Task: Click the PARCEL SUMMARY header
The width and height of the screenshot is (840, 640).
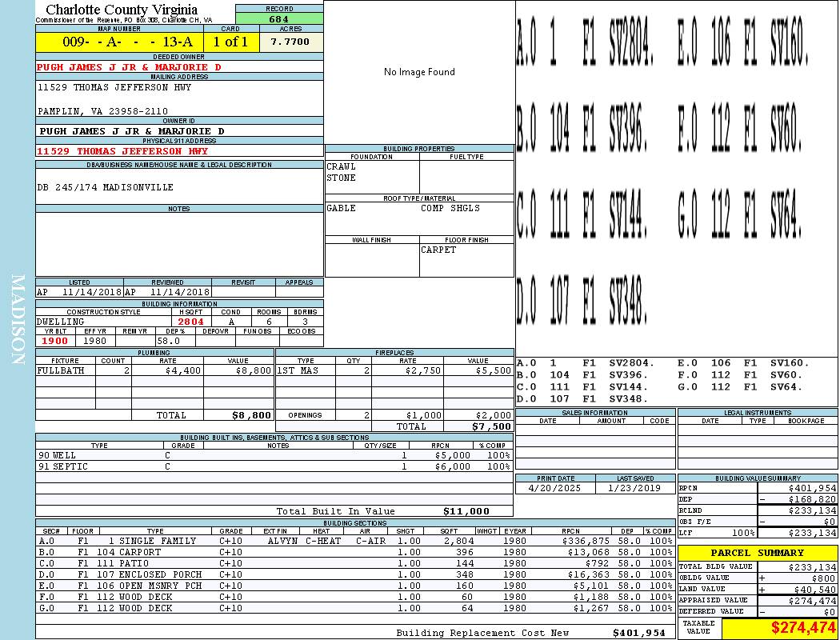Action: pyautogui.click(x=758, y=553)
